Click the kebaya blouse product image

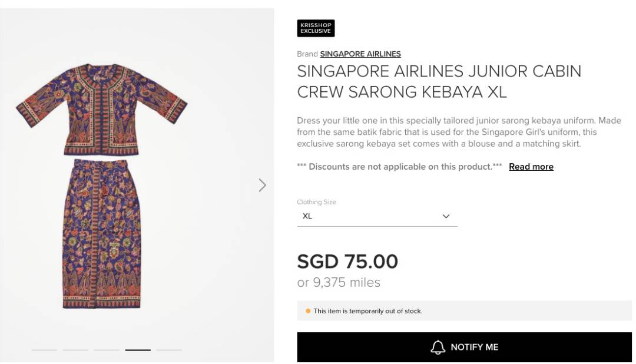[x=101, y=109]
